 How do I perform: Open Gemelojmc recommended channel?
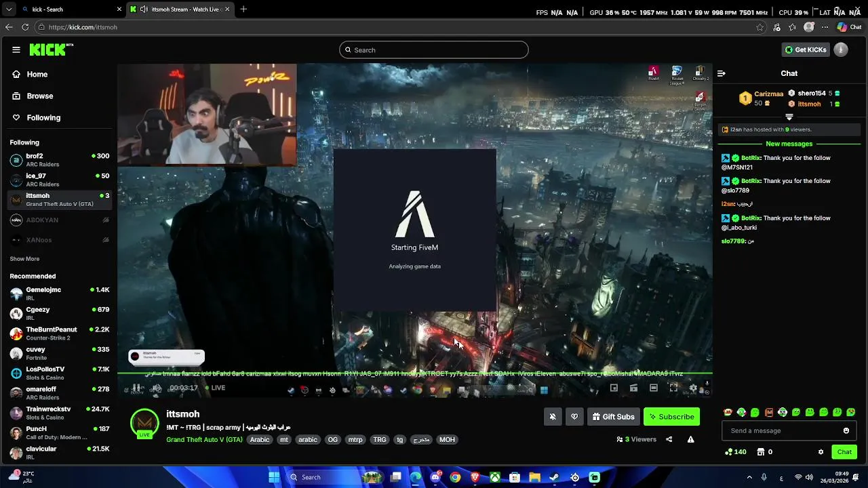click(x=60, y=293)
